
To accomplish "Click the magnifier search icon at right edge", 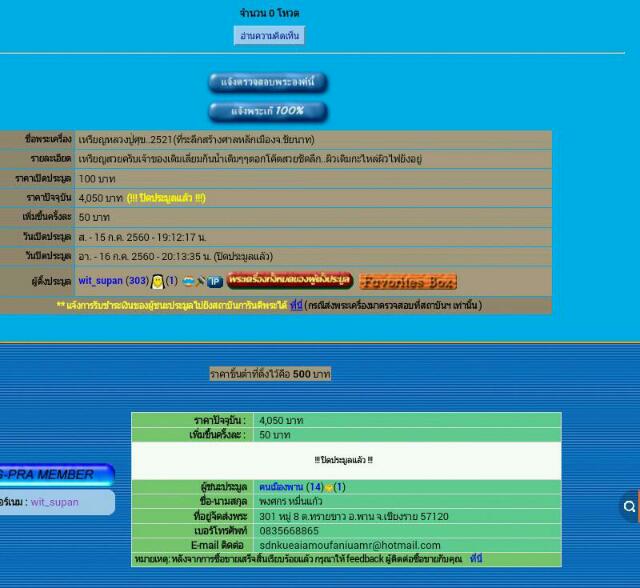I will [x=629, y=507].
